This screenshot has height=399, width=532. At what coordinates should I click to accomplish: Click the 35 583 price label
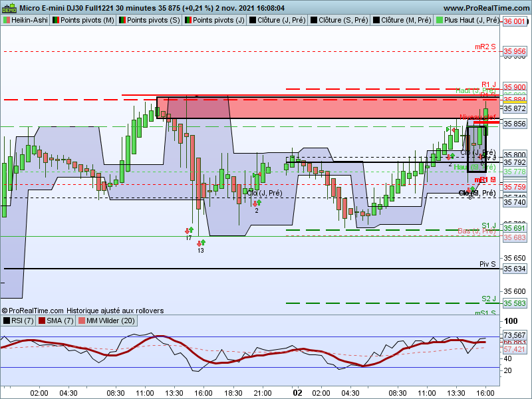[514, 303]
